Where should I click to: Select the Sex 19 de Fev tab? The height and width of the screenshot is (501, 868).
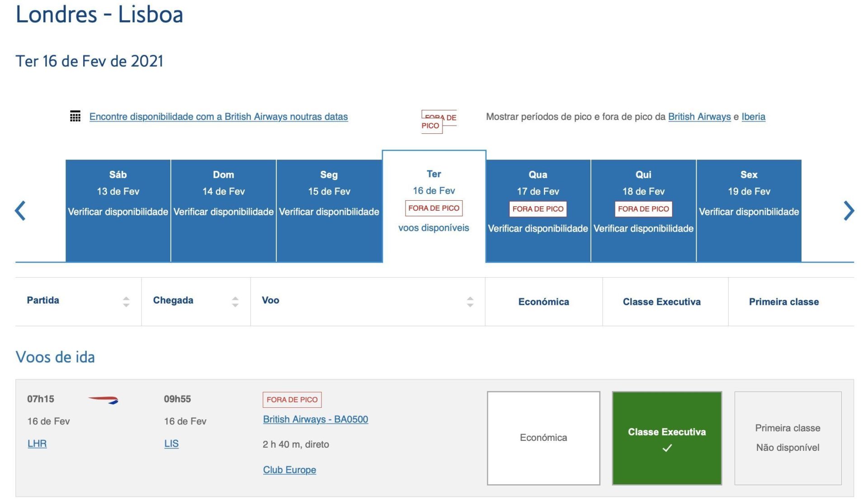click(x=749, y=210)
